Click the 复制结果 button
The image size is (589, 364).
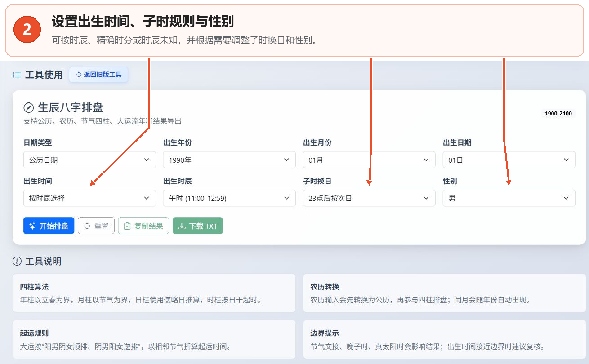point(143,226)
